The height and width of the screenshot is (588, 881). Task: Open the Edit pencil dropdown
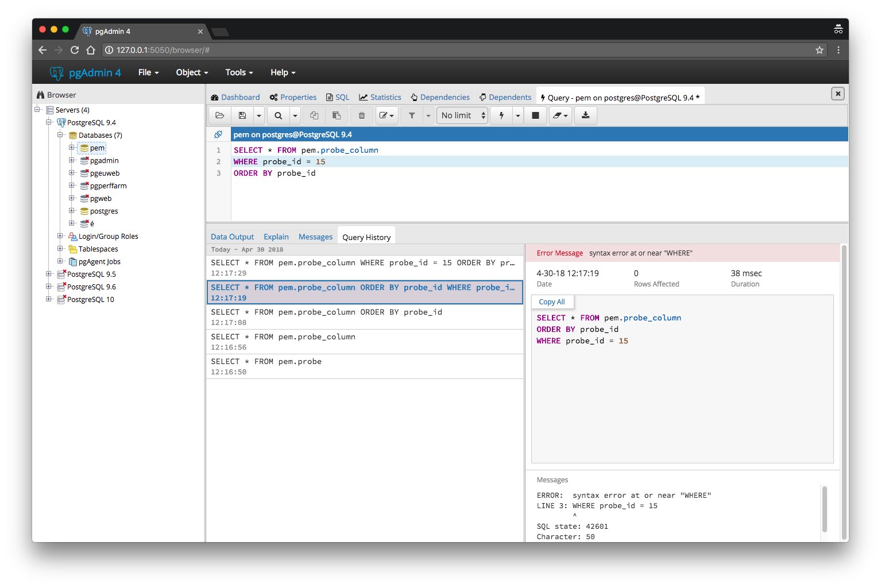pos(387,115)
